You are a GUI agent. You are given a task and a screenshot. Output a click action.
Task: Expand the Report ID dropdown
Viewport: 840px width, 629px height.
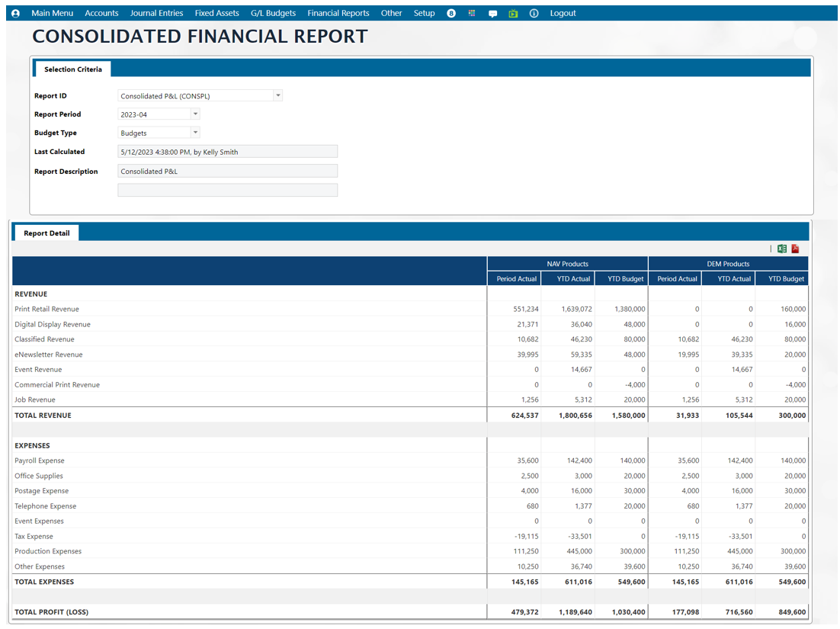pyautogui.click(x=277, y=96)
